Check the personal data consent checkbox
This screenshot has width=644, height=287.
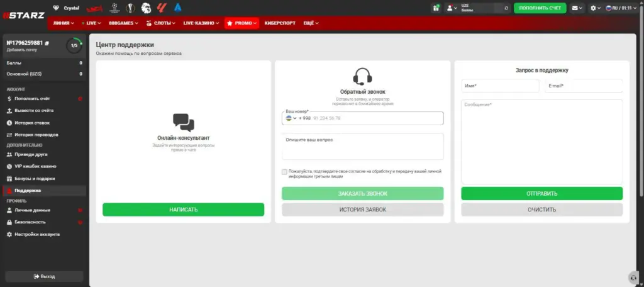coord(284,172)
